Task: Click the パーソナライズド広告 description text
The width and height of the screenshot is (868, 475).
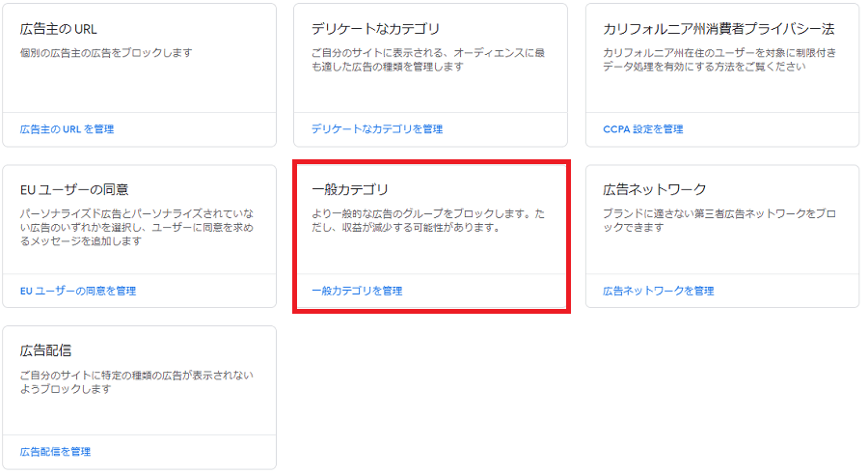Action: pos(137,227)
